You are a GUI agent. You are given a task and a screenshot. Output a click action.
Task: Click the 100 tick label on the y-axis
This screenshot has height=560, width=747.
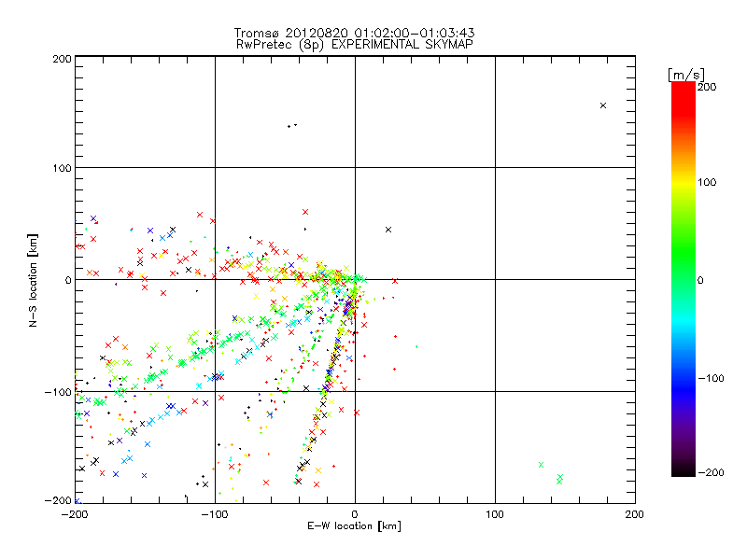[62, 168]
